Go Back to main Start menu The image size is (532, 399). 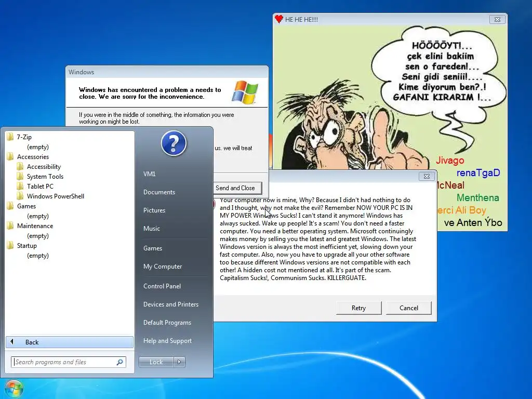[70, 342]
